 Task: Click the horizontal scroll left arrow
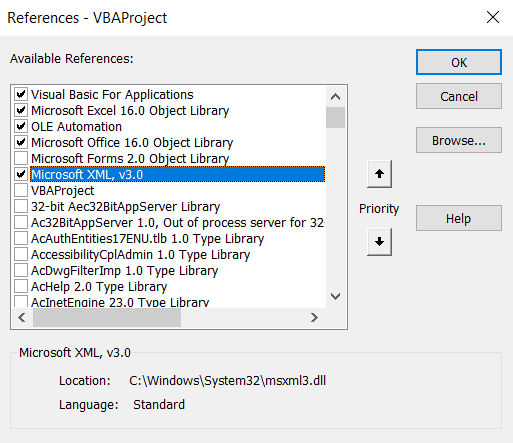pyautogui.click(x=22, y=317)
